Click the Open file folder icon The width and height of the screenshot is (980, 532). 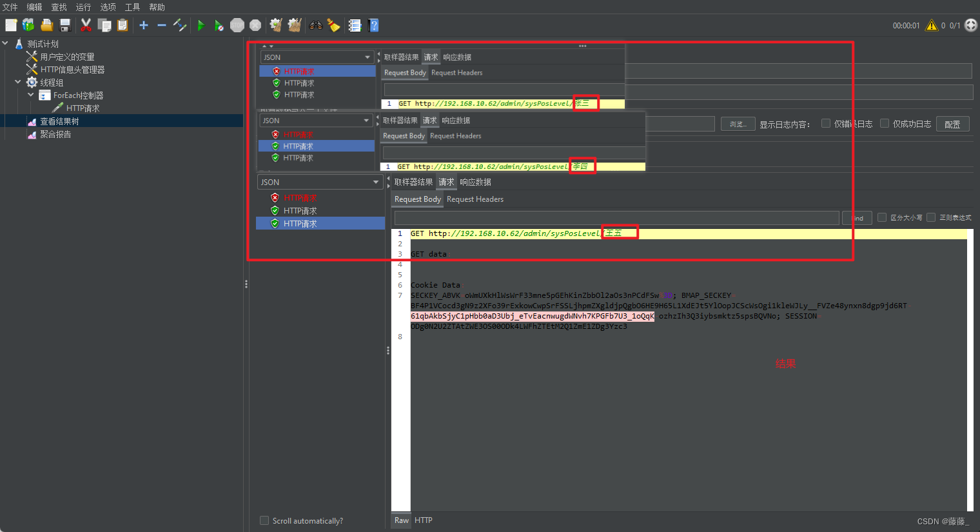[x=46, y=25]
